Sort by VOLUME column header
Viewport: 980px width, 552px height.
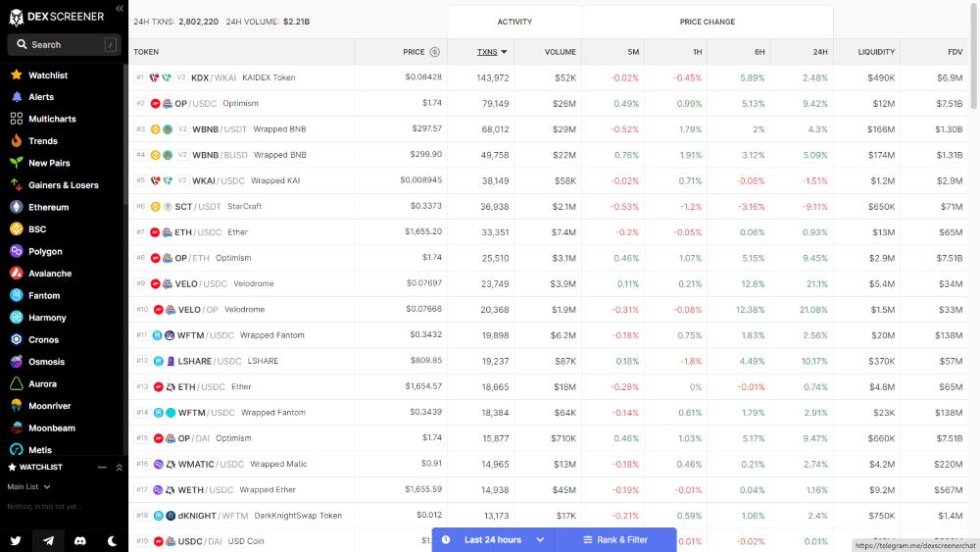click(x=560, y=52)
